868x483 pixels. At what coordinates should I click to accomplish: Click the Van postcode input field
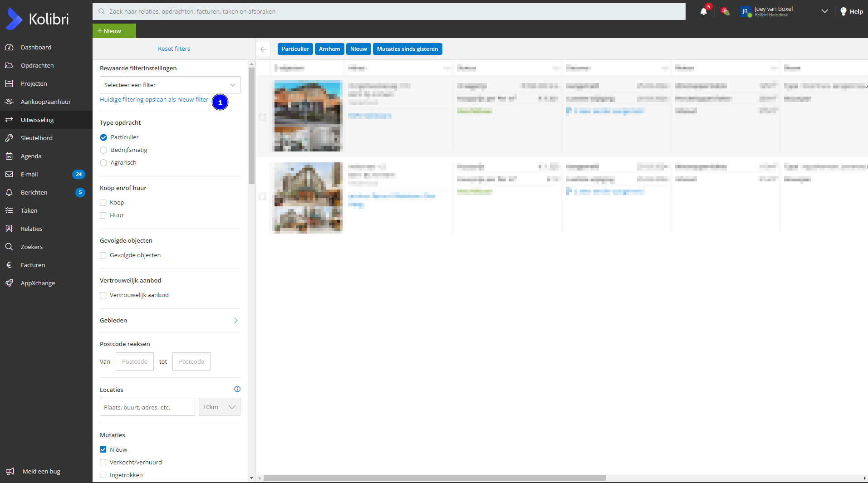pos(135,361)
